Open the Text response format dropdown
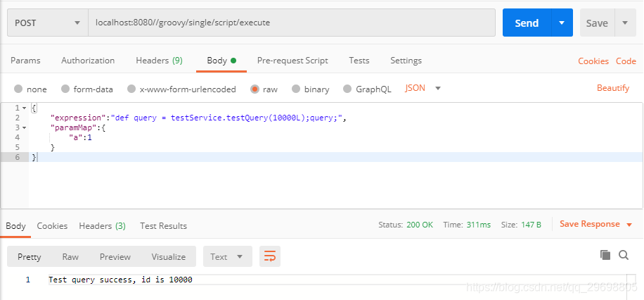 pos(228,256)
